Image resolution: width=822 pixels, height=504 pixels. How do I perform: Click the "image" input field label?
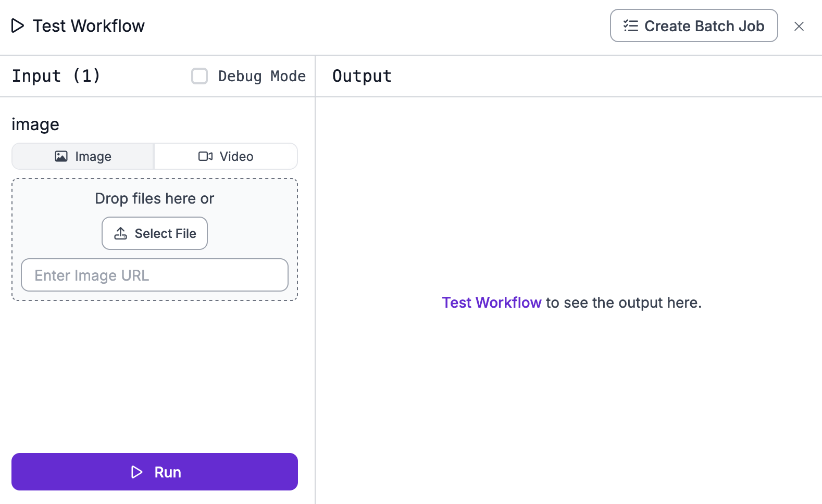(35, 124)
